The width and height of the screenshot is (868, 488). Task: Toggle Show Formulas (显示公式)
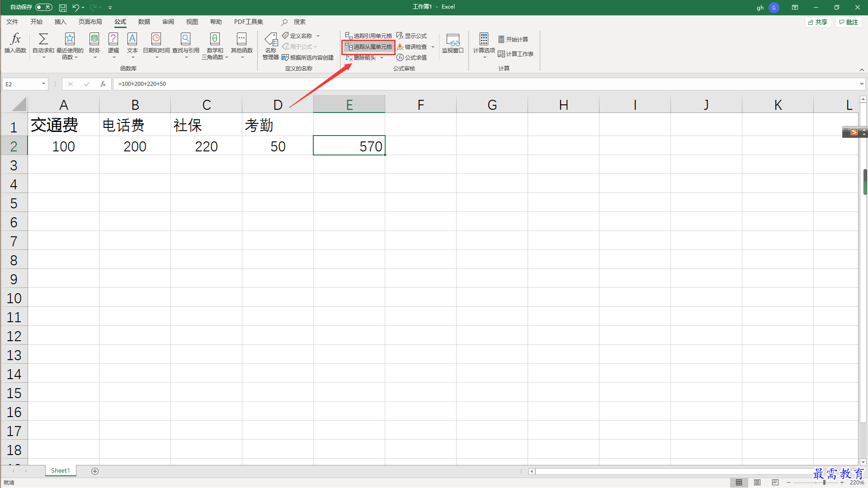412,36
